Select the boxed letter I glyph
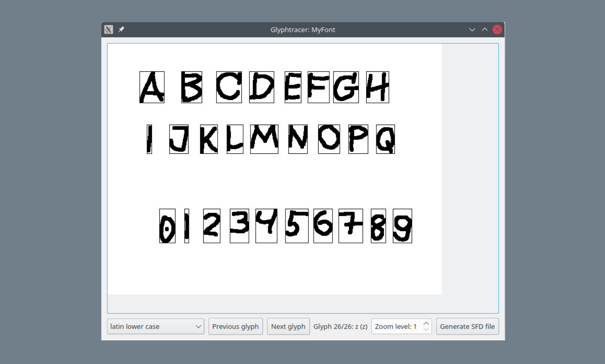Viewport: 605px width, 364px height. point(149,139)
